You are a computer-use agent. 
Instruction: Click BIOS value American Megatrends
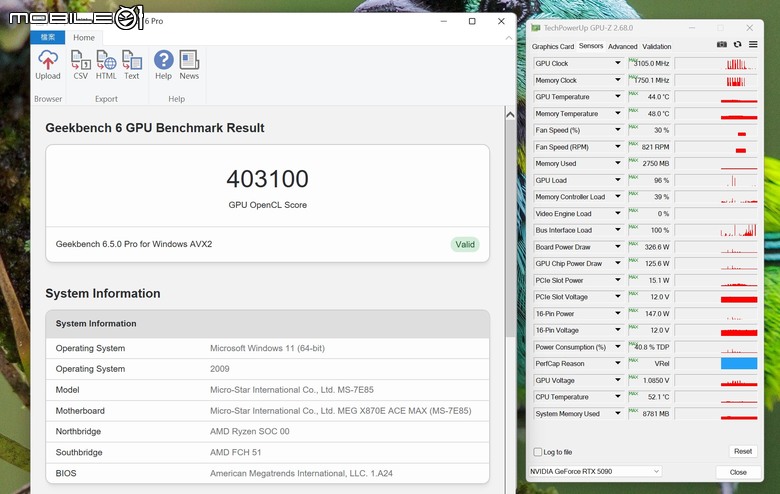301,473
